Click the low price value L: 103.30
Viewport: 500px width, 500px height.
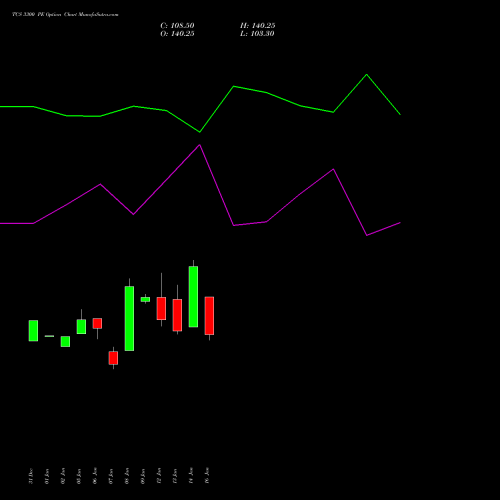pyautogui.click(x=257, y=34)
